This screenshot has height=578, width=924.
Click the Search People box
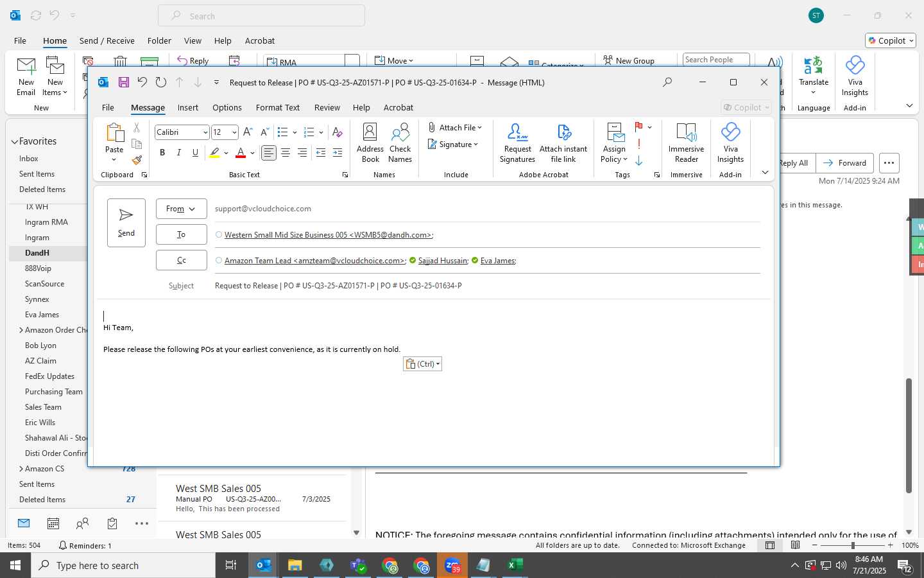(716, 60)
